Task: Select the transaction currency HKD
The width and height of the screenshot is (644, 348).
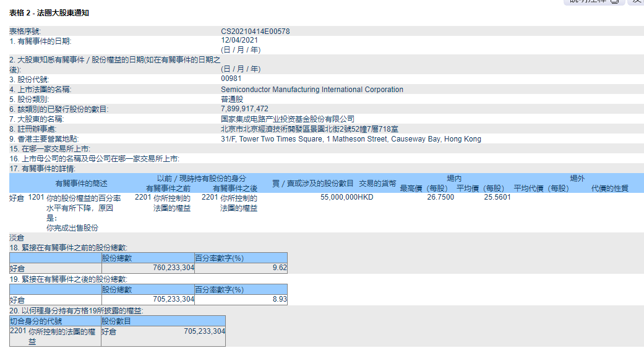Action: (366, 197)
